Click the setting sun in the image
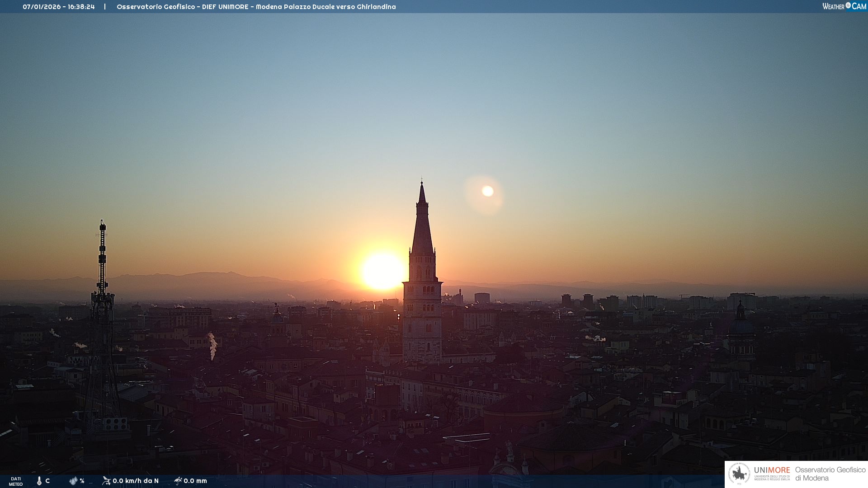Image resolution: width=868 pixels, height=488 pixels. click(382, 271)
